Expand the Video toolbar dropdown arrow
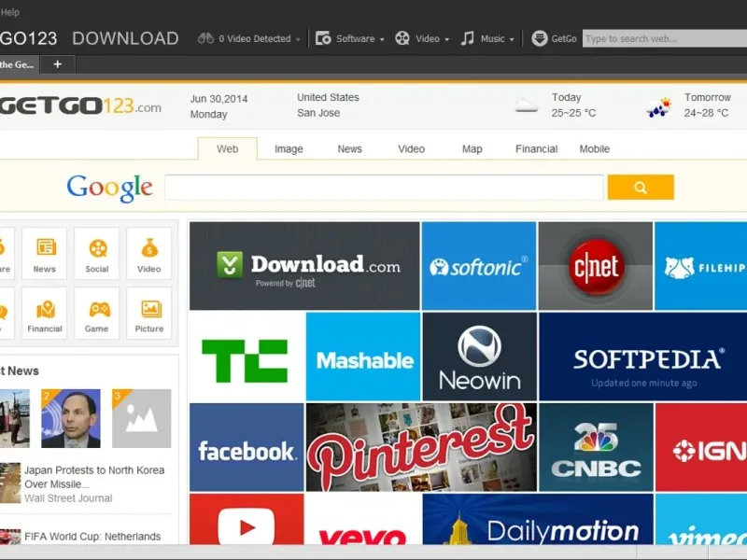This screenshot has width=747, height=560. click(447, 39)
